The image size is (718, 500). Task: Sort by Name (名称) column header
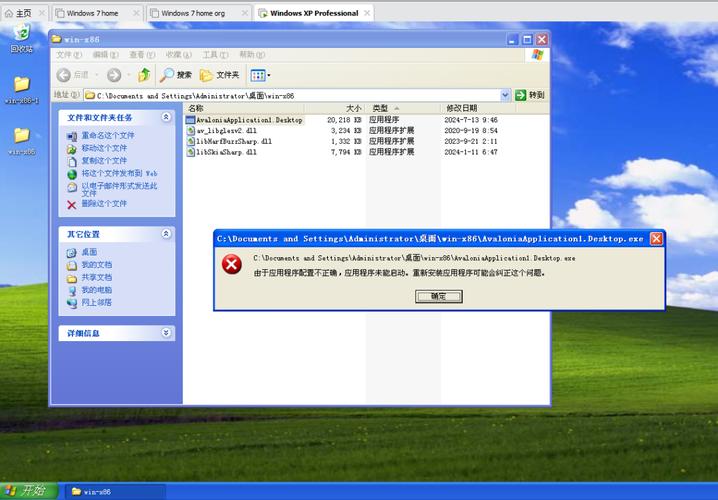click(x=245, y=109)
